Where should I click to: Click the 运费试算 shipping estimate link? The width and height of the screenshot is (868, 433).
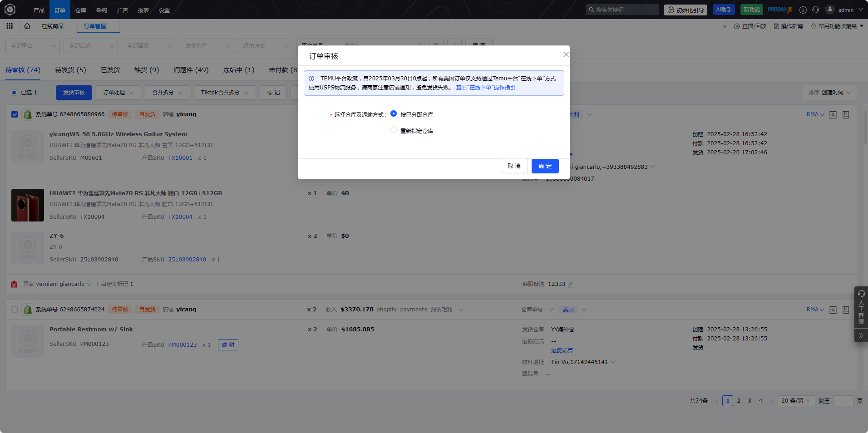tap(562, 350)
